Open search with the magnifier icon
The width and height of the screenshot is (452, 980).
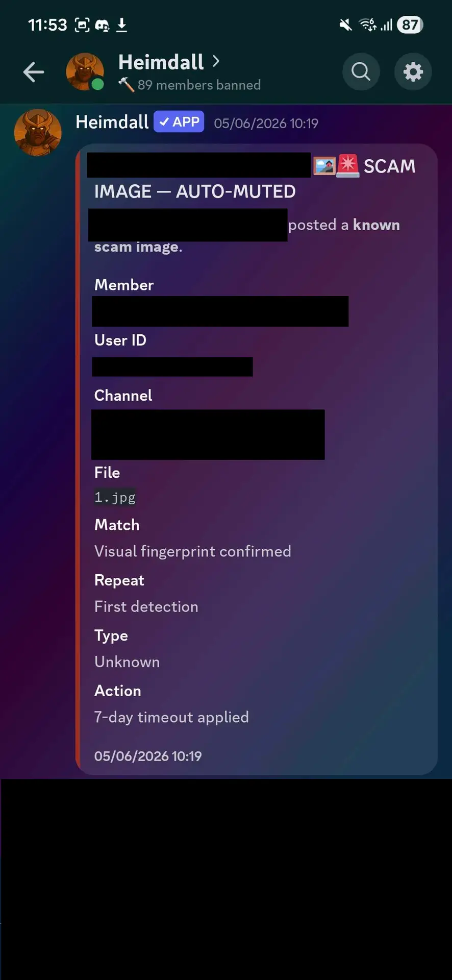pos(361,71)
